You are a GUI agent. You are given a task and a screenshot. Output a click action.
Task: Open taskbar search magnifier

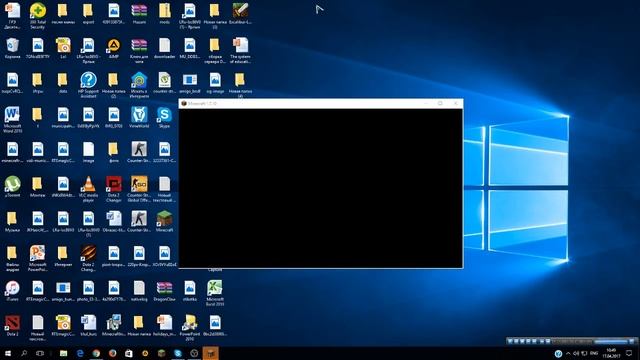click(x=24, y=353)
